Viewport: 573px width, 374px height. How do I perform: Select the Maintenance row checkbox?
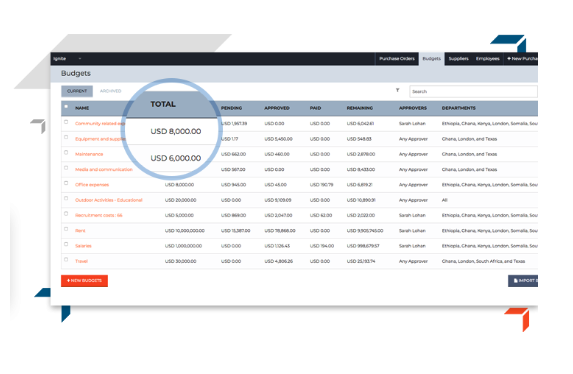tap(66, 153)
